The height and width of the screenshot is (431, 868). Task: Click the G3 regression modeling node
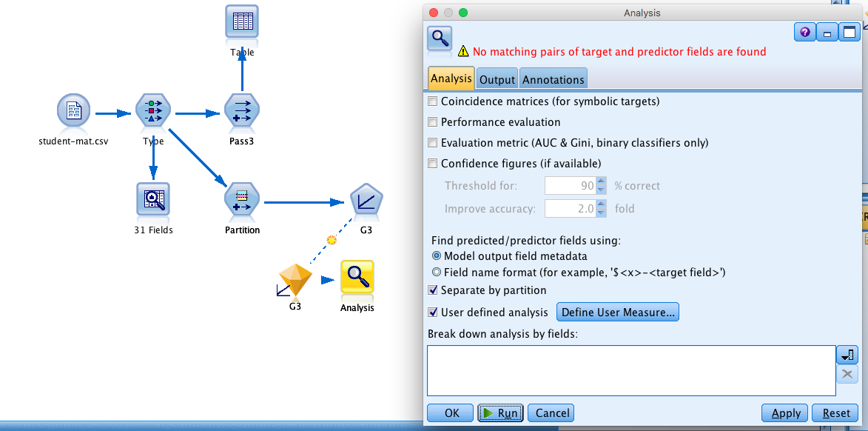point(366,200)
